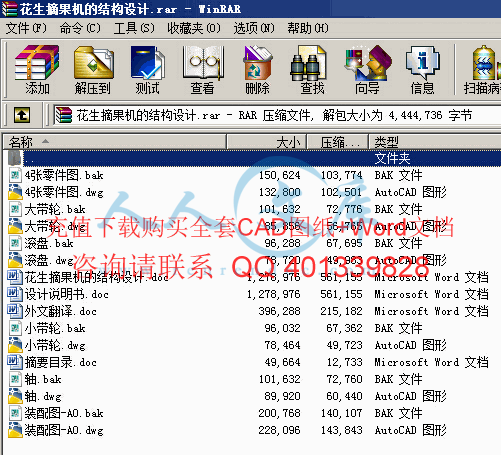Click packed size value 12,733

[344, 362]
